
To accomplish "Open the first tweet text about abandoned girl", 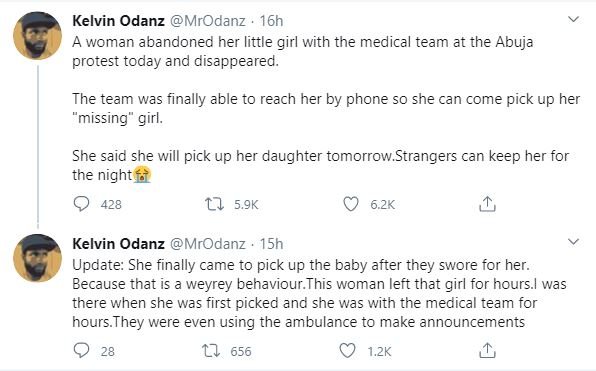I will [x=326, y=108].
